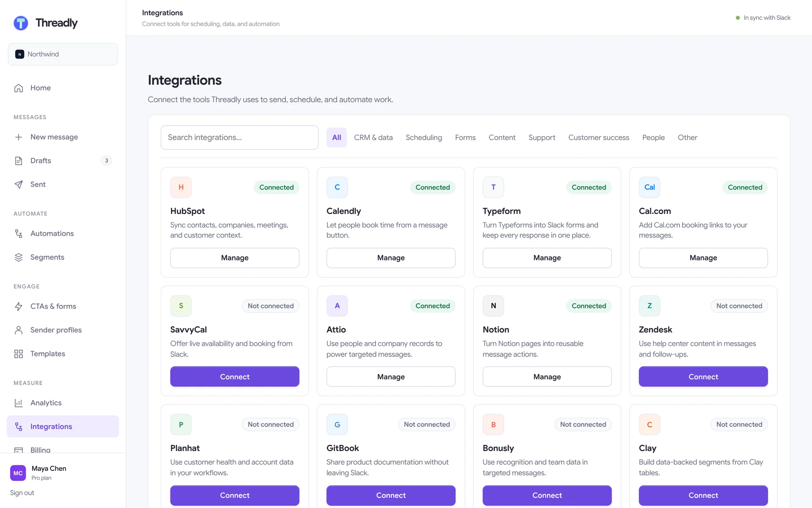The width and height of the screenshot is (812, 508).
Task: Click the Zendesk Z logo tile
Action: pyautogui.click(x=650, y=306)
